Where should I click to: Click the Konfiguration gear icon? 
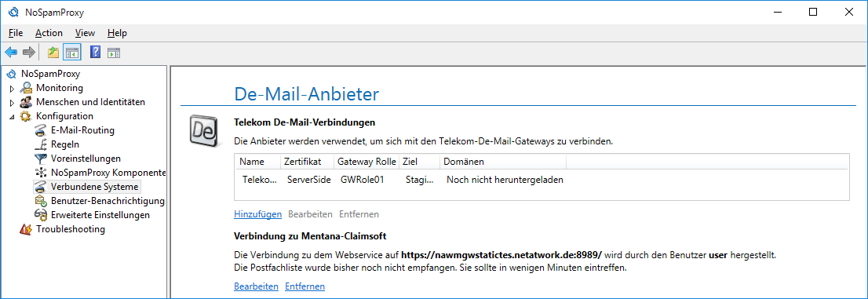click(26, 116)
